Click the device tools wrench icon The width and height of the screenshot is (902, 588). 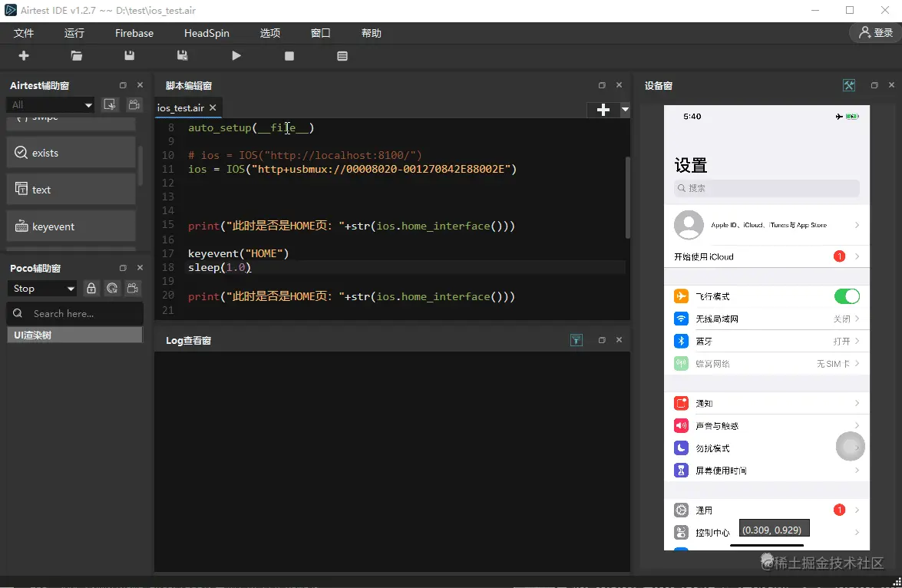[849, 85]
